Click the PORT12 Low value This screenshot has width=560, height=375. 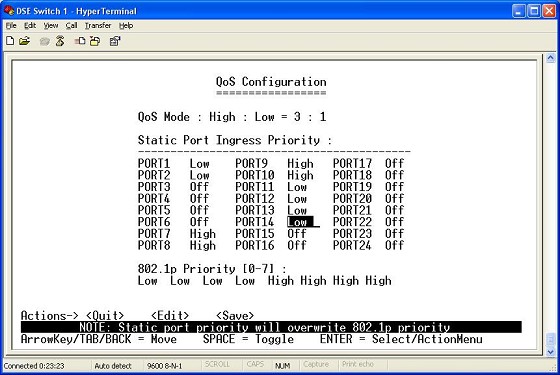(297, 199)
